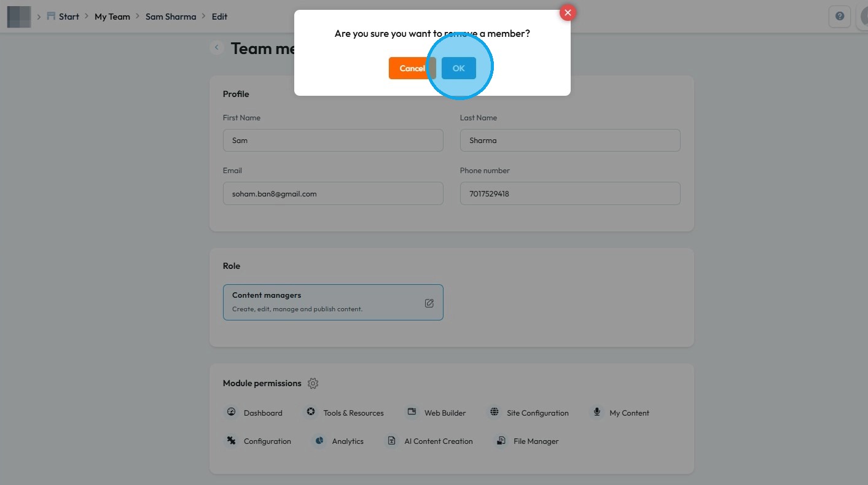Click the help question mark icon
This screenshot has width=868, height=485.
click(x=839, y=17)
